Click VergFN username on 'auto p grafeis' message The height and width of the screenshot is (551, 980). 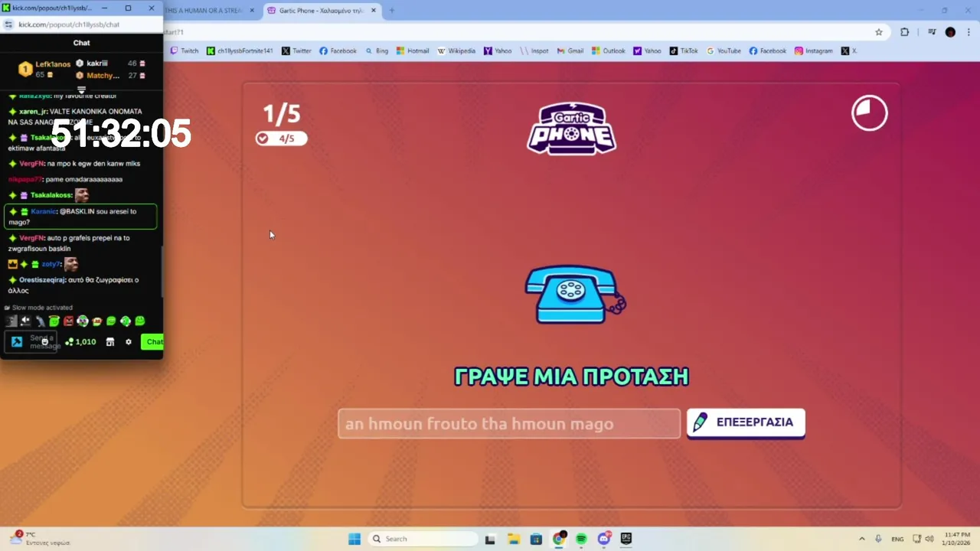coord(31,238)
